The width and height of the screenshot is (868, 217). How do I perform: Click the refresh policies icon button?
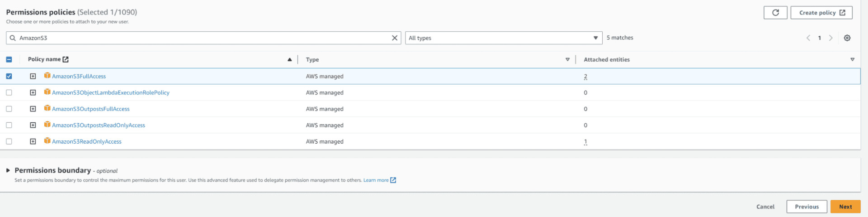coord(775,13)
